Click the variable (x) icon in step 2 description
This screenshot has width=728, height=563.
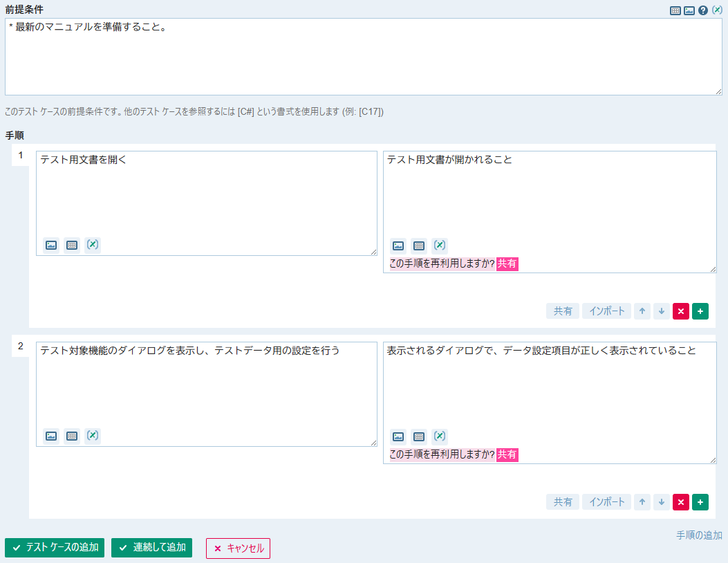click(93, 436)
